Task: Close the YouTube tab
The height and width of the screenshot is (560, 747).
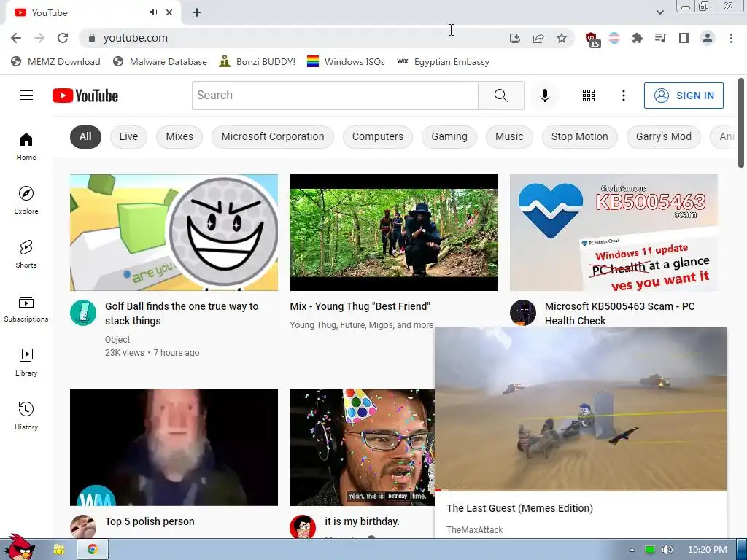Action: click(x=169, y=12)
